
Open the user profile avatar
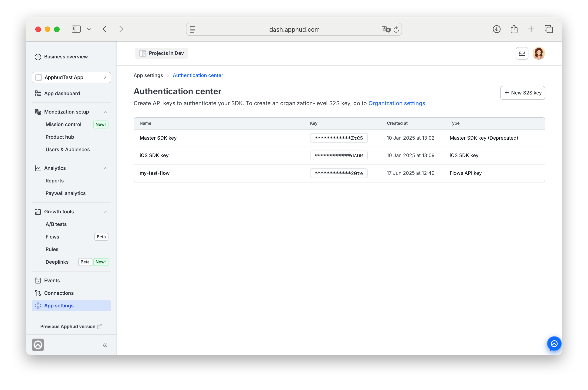[538, 54]
